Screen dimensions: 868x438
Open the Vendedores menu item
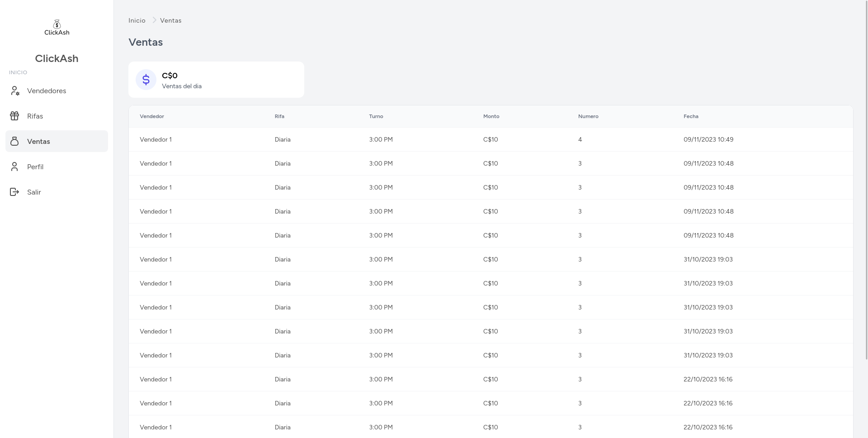(x=47, y=91)
